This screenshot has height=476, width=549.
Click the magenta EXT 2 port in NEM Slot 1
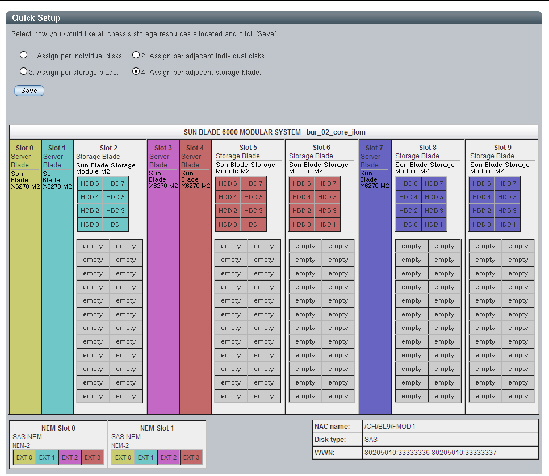click(x=168, y=457)
